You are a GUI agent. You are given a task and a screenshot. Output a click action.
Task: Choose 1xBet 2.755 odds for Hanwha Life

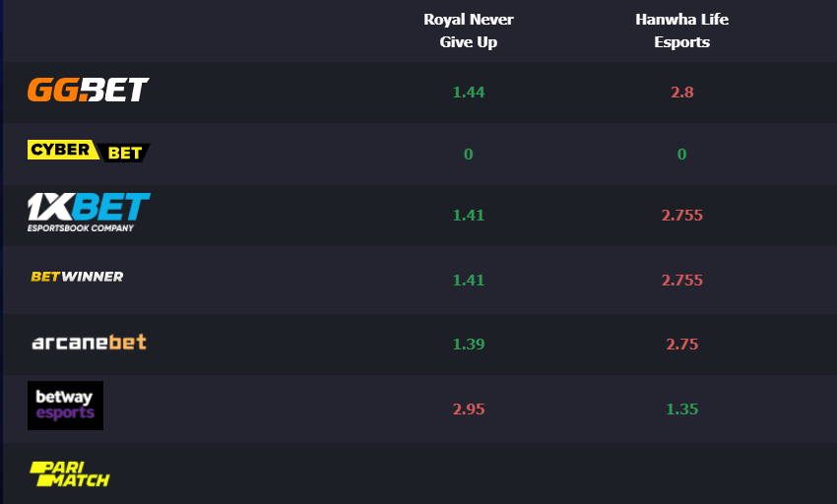tap(681, 215)
